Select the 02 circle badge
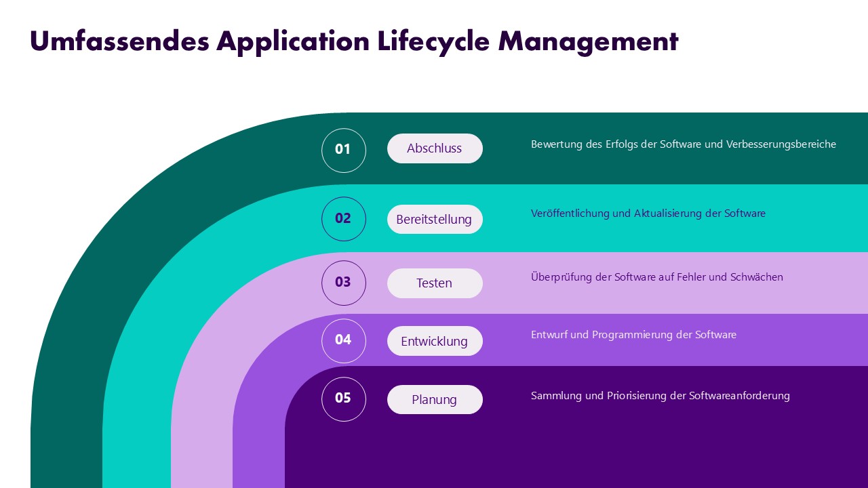 (343, 219)
